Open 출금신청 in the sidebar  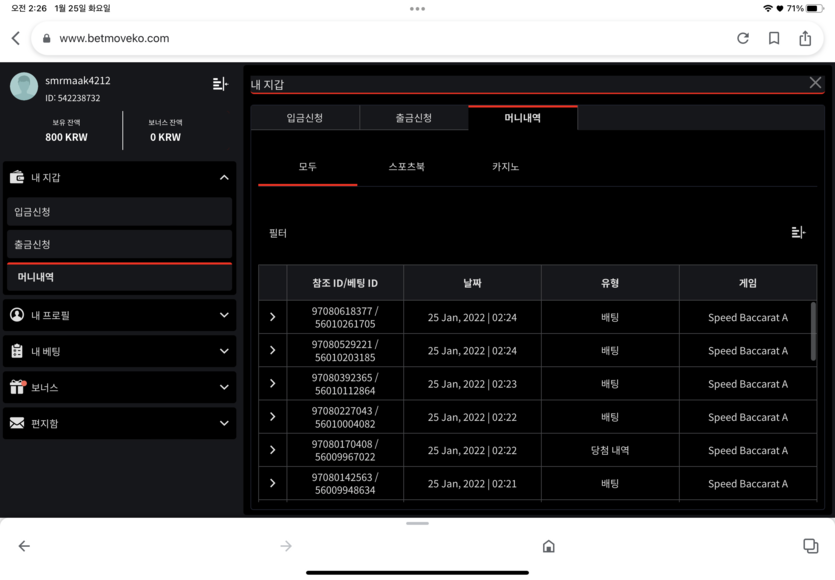pos(120,244)
